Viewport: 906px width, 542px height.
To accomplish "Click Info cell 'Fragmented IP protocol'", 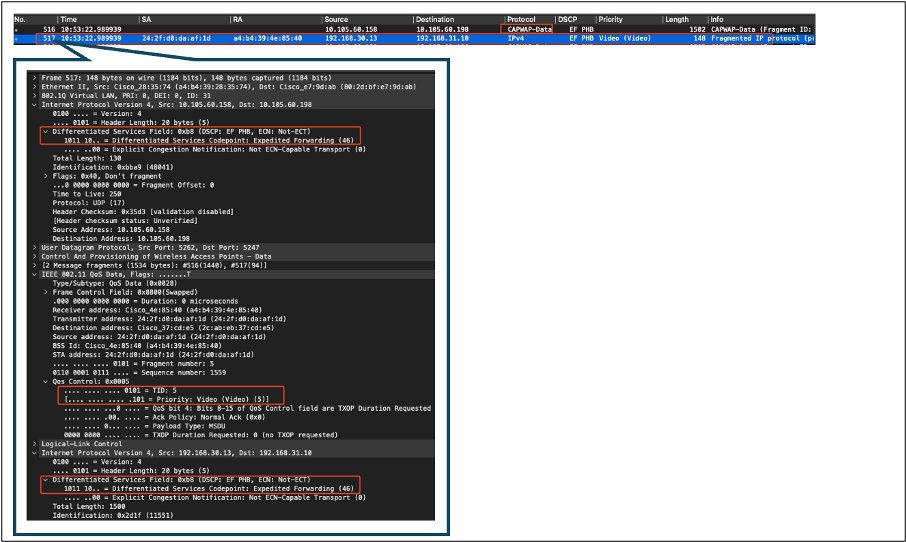I will click(x=762, y=38).
